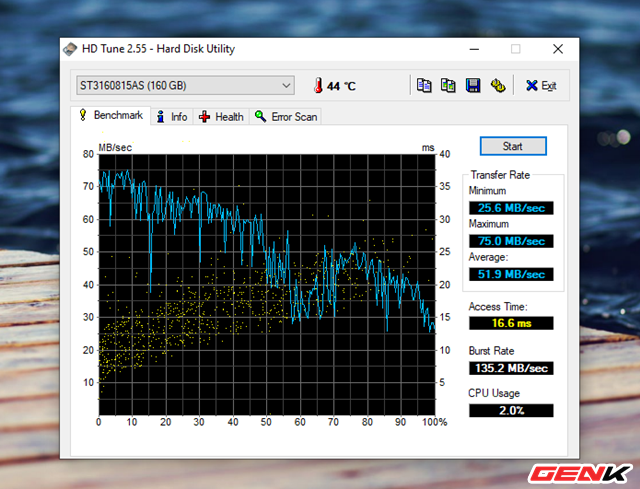Click the copy screenshot to clipboard icon

pos(448,86)
